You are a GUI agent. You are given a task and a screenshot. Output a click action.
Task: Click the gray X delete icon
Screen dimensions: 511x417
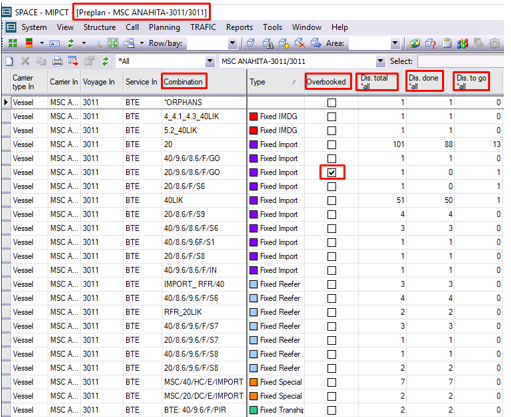coord(25,61)
